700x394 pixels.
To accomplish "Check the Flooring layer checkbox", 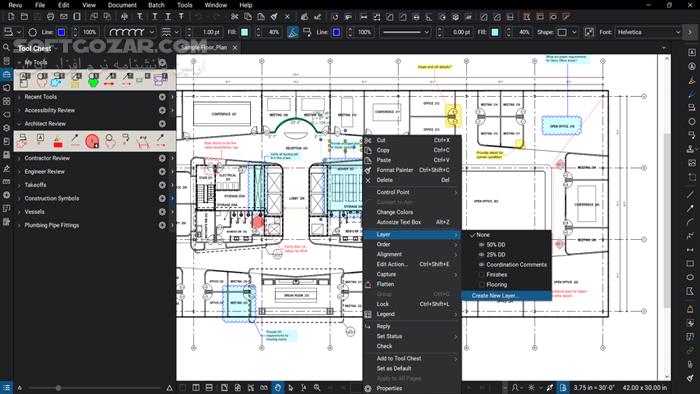I will click(481, 285).
